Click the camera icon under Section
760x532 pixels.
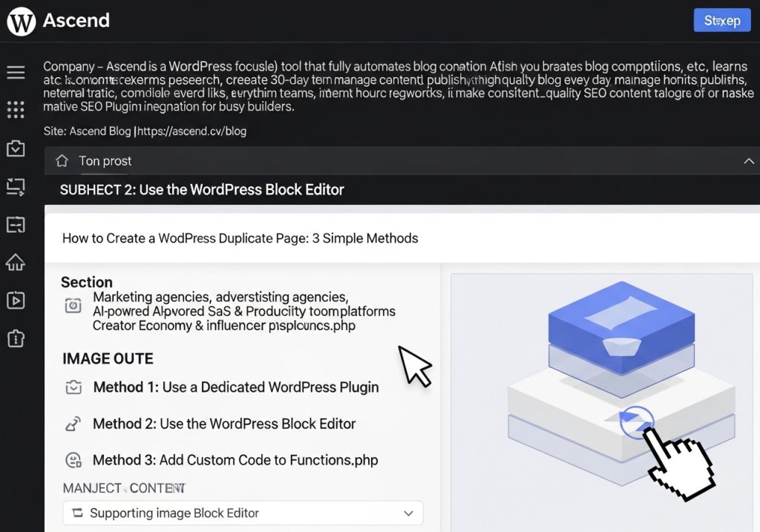point(73,305)
